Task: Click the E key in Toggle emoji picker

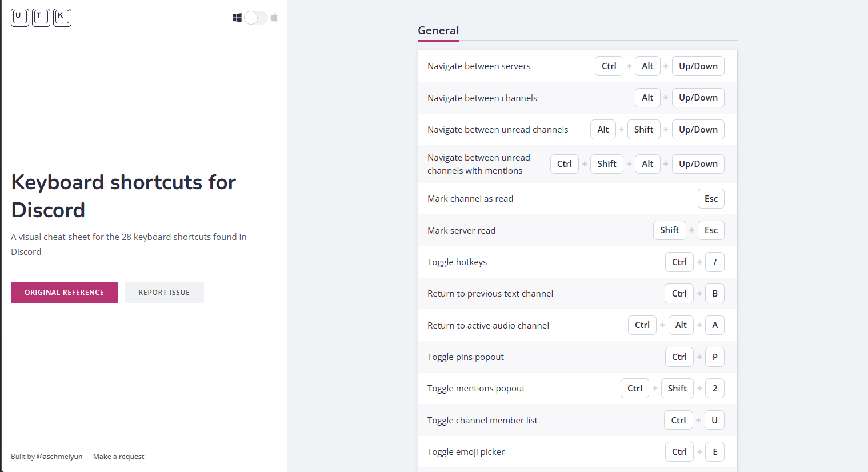Action: [715, 452]
